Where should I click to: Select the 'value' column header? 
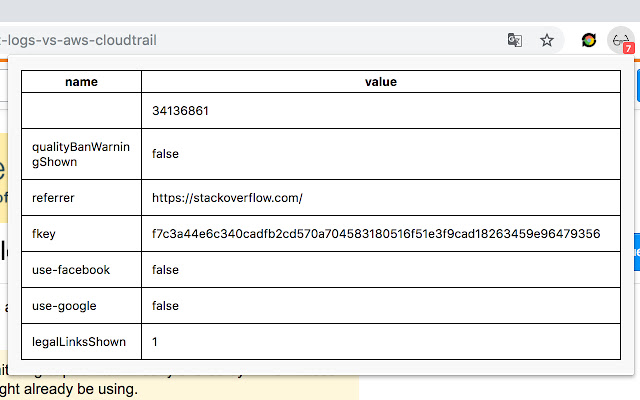381,82
